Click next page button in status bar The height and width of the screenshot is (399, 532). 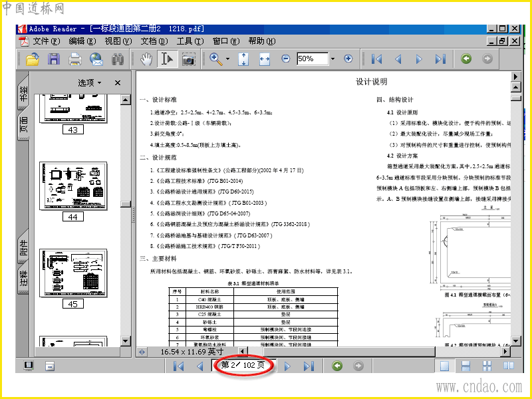point(287,366)
